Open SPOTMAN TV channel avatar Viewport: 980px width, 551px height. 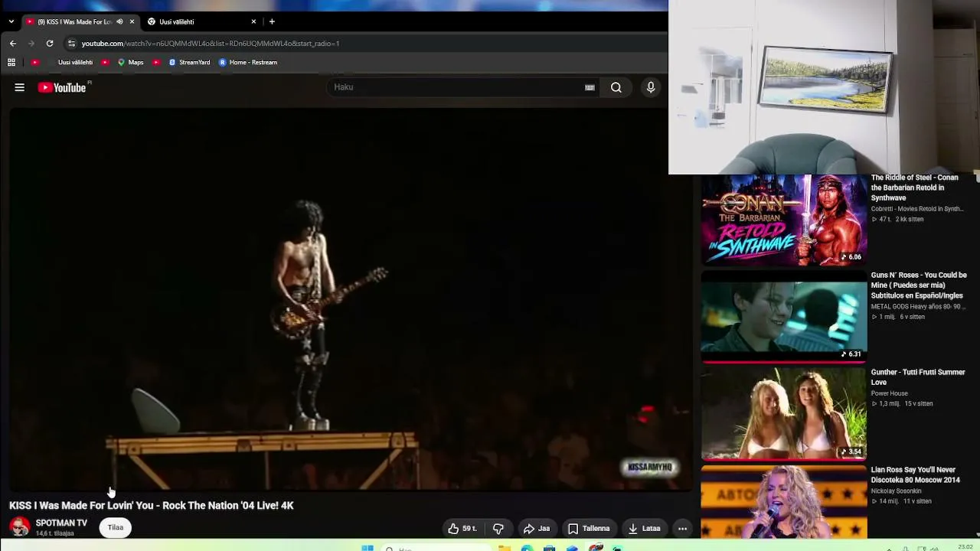[20, 527]
